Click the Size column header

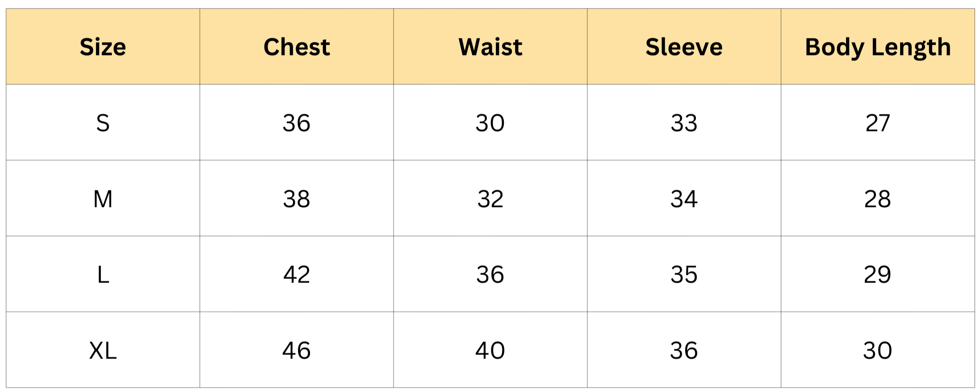coord(103,47)
